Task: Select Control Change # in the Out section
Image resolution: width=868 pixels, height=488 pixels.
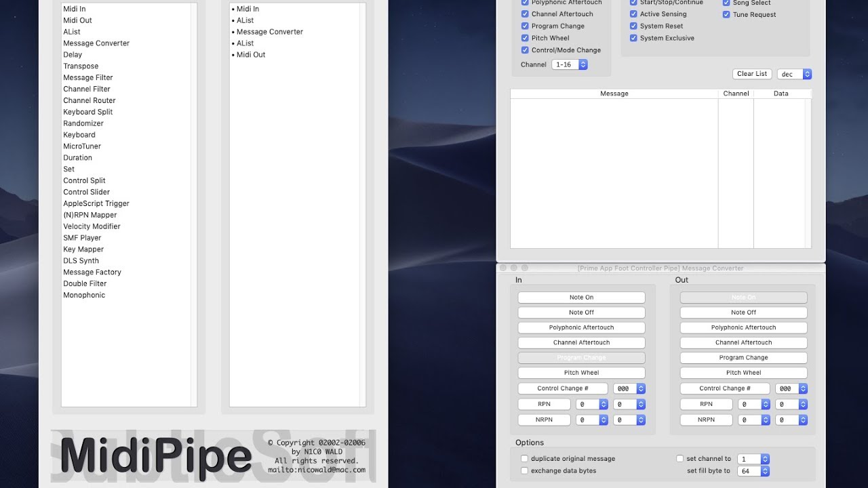Action: coord(725,389)
